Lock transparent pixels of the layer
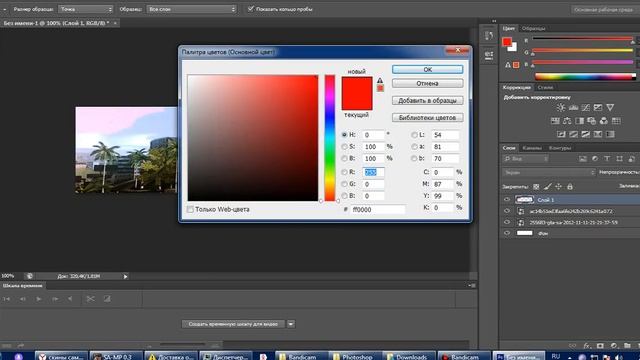Image resolution: width=640 pixels, height=360 pixels. pyautogui.click(x=536, y=187)
